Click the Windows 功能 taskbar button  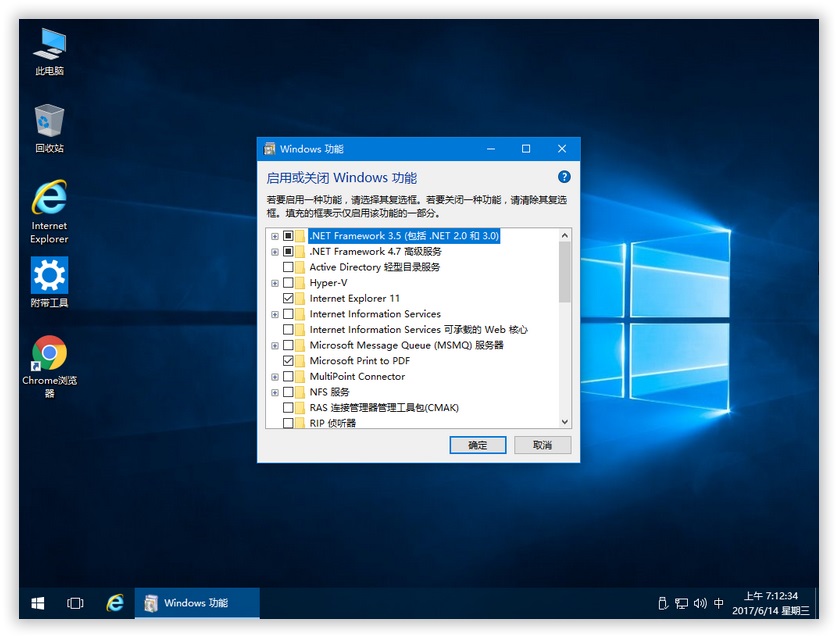(197, 603)
